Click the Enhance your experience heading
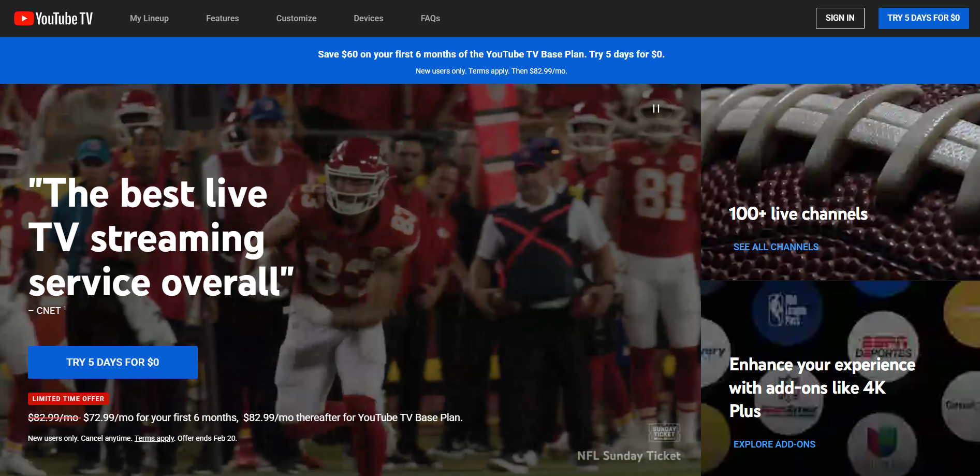 [x=822, y=387]
